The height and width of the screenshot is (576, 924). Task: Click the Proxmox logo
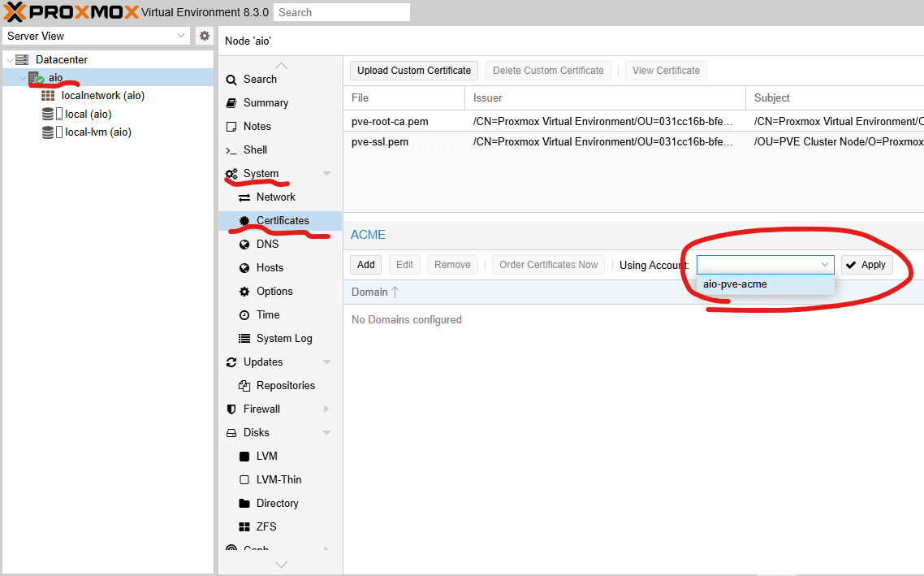[x=71, y=12]
